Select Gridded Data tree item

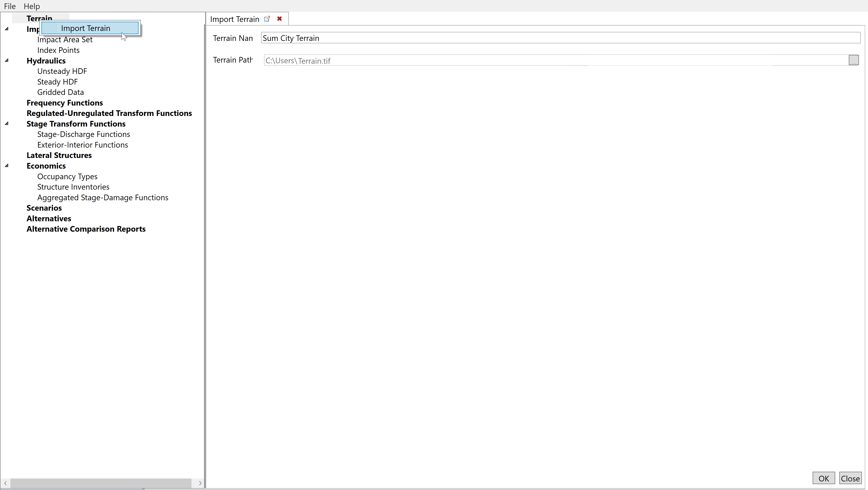point(60,92)
